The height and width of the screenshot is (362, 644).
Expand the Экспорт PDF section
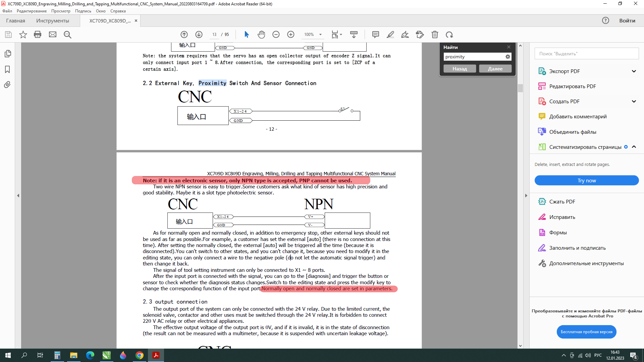[634, 71]
